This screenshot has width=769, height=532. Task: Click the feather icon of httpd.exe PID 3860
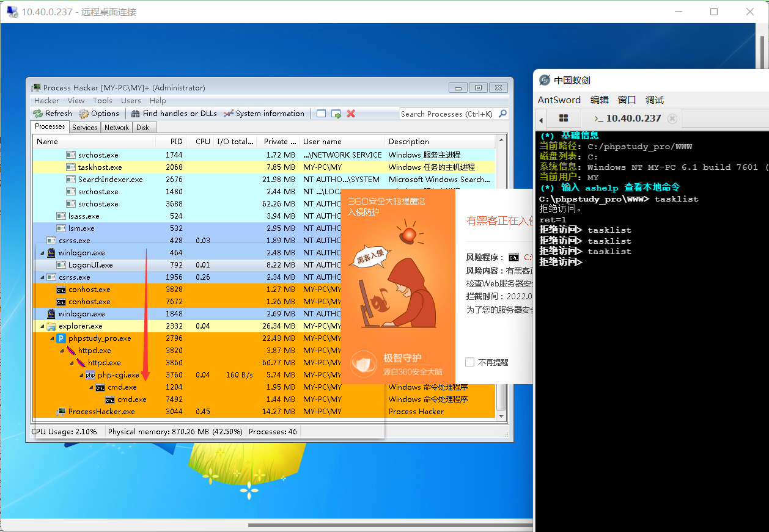click(81, 363)
